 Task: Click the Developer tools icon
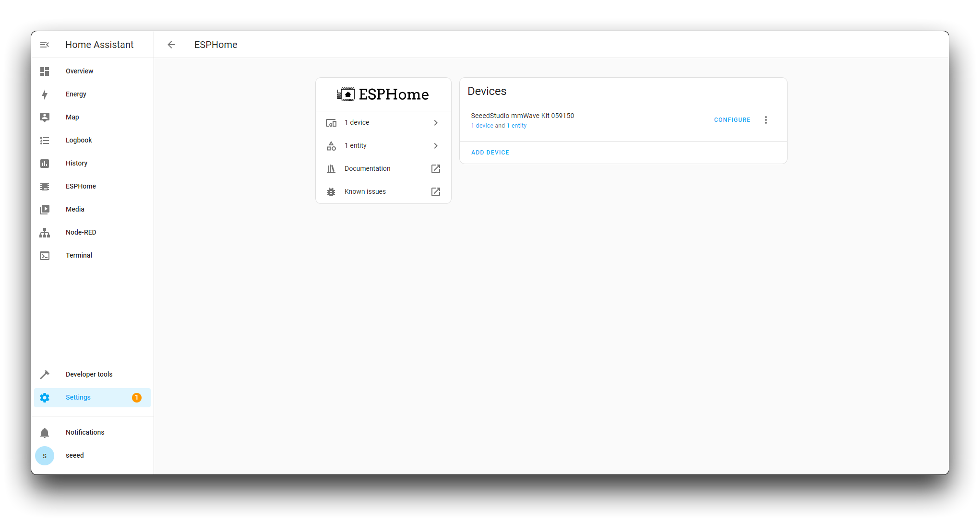coord(45,374)
